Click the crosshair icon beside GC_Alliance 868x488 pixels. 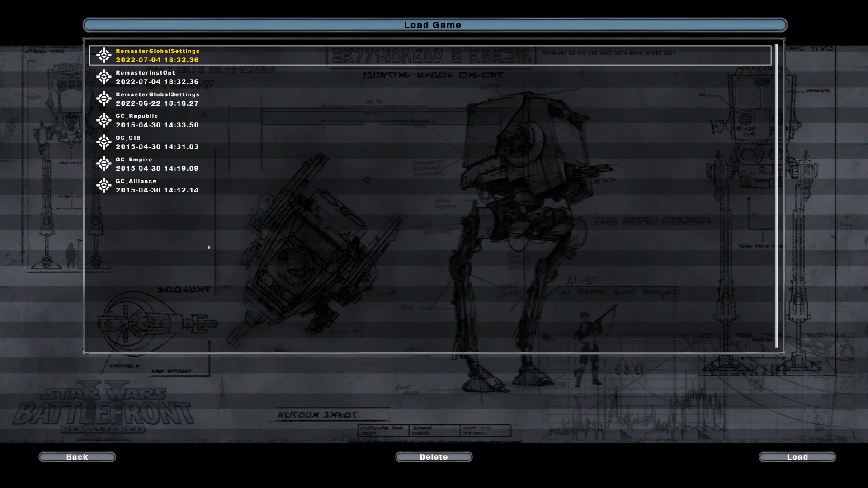(104, 185)
